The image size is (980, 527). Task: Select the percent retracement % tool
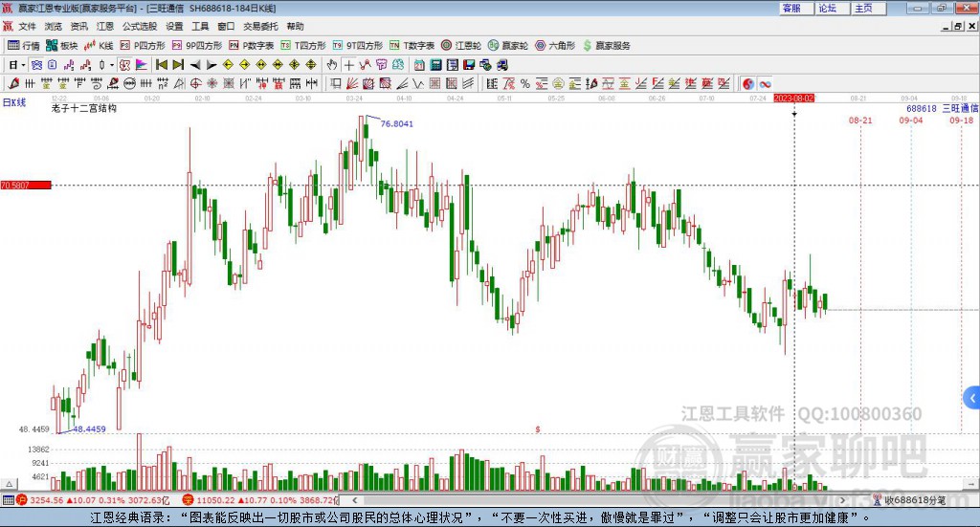coord(525,83)
